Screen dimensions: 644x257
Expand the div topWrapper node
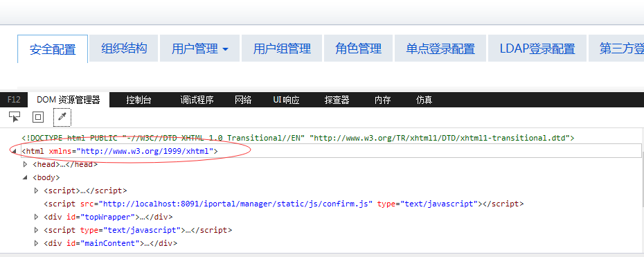pyautogui.click(x=36, y=217)
